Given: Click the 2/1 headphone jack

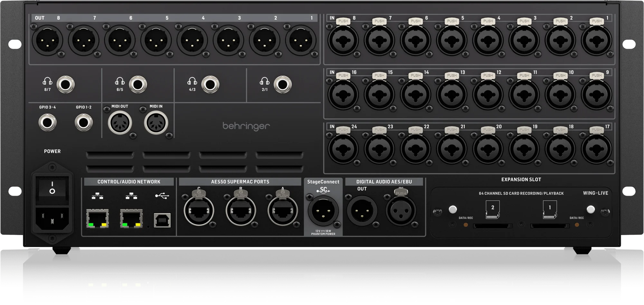Looking at the screenshot, I should [x=283, y=84].
